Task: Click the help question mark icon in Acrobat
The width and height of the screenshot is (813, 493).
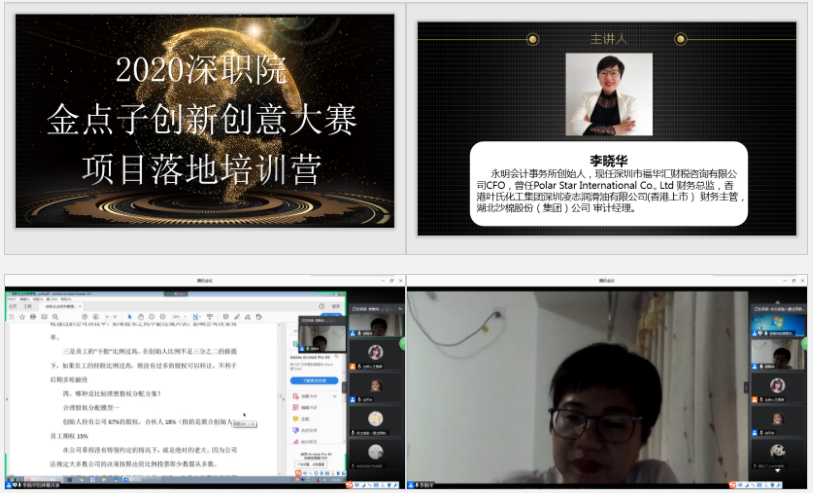Action: click(x=321, y=306)
